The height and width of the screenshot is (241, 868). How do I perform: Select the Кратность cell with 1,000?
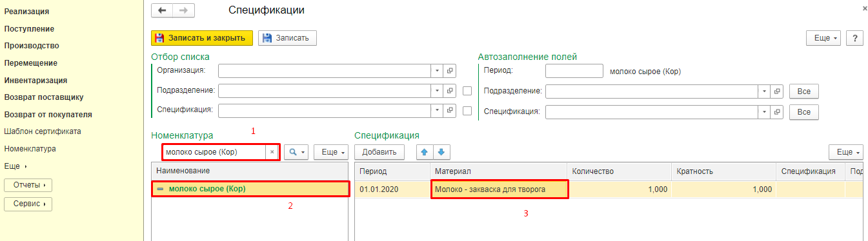(723, 189)
